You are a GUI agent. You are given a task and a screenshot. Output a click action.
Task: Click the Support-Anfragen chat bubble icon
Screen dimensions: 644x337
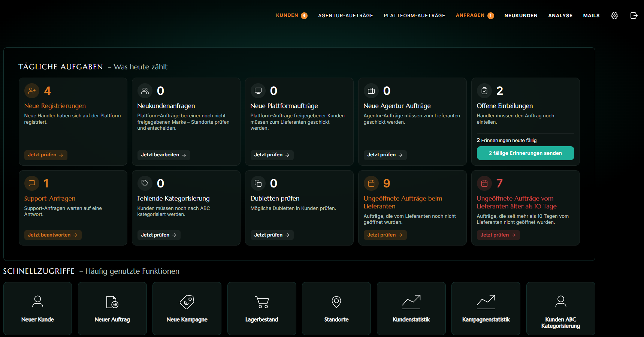[x=32, y=183]
